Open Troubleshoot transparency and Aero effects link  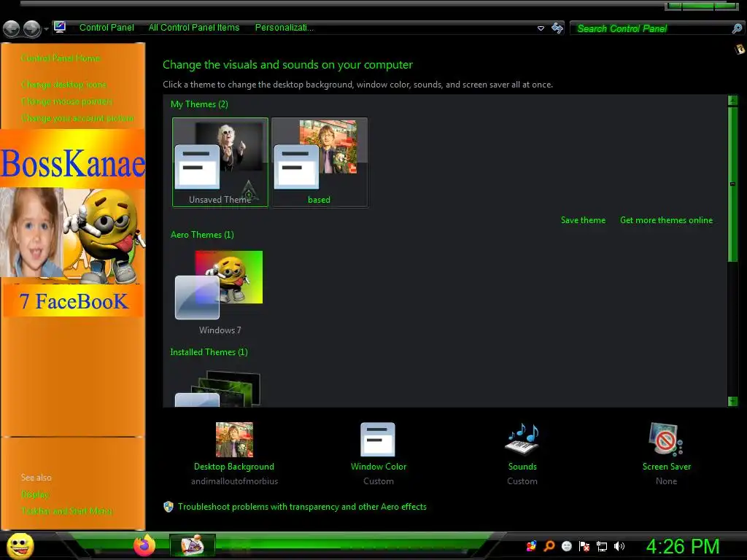click(302, 507)
